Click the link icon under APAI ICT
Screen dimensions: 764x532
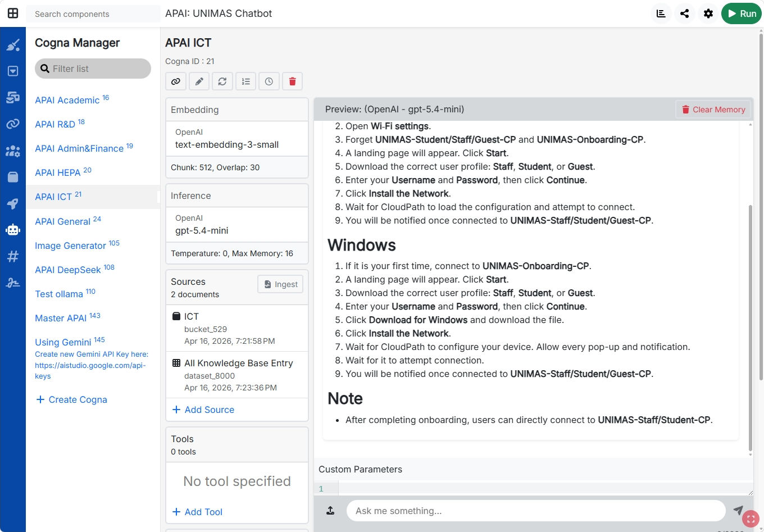point(176,81)
